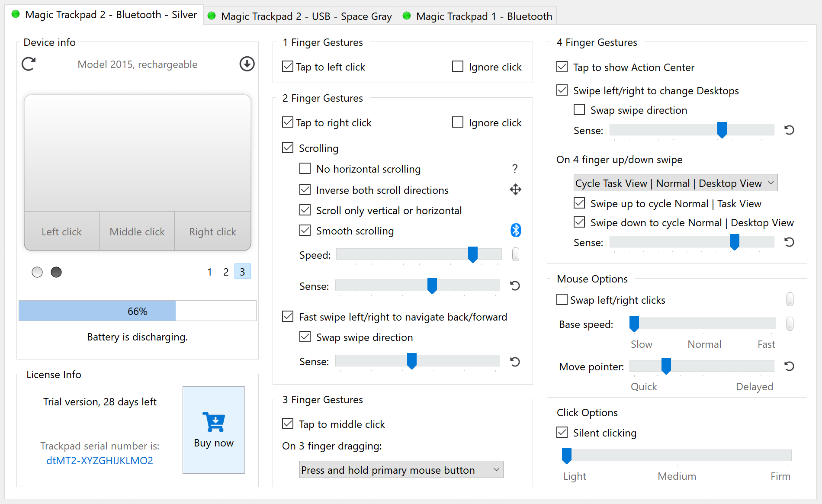Adjust the scrolling Speed slider
The height and width of the screenshot is (504, 822).
tap(419, 254)
